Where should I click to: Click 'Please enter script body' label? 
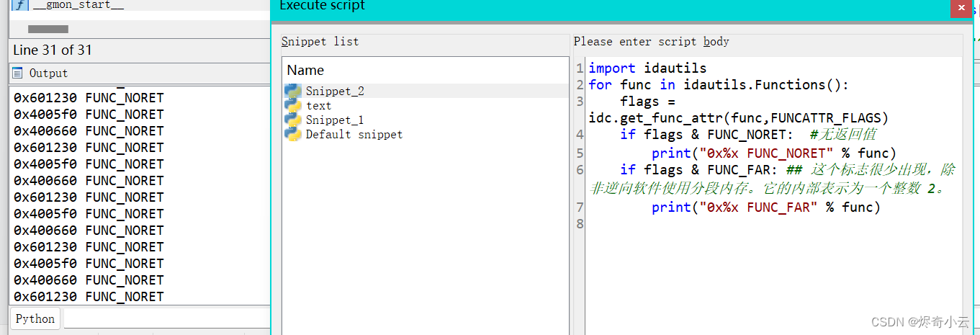click(652, 42)
